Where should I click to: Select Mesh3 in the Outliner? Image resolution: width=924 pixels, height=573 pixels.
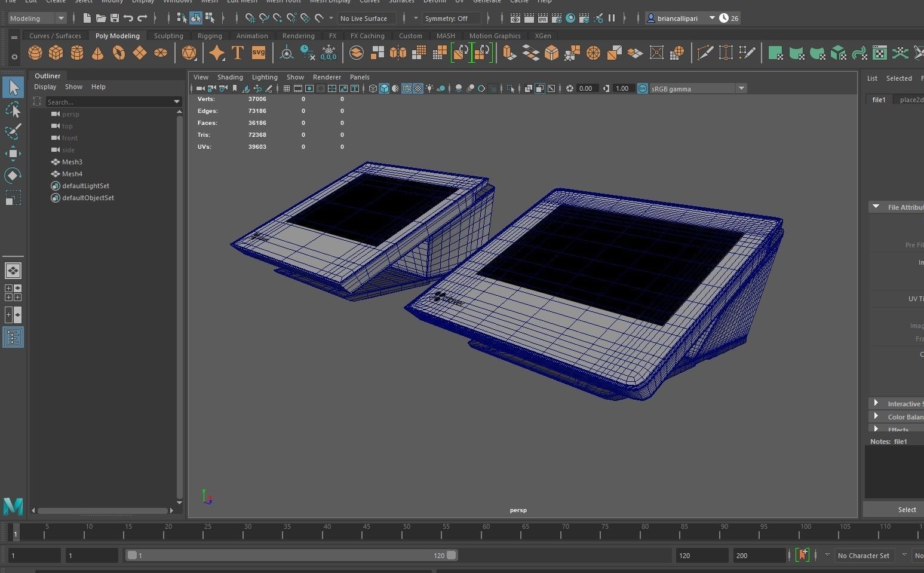[72, 162]
